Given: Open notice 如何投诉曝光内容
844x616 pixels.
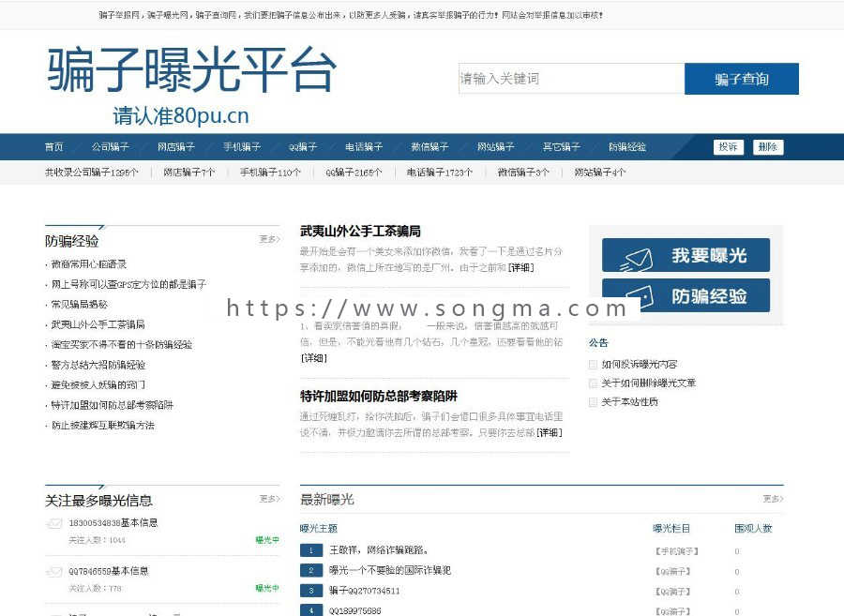Looking at the screenshot, I should tap(639, 364).
